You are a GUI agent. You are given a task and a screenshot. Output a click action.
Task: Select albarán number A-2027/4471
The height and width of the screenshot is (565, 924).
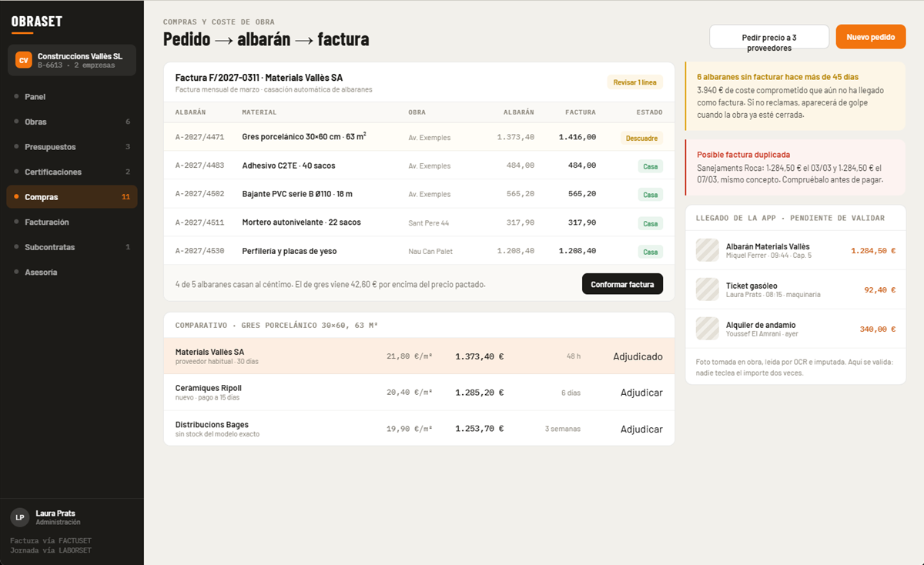[199, 137]
